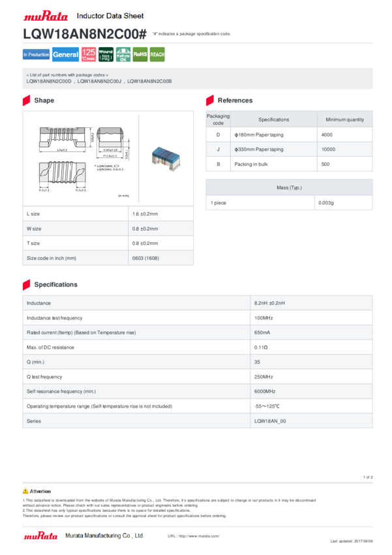Click DC resistance value 0.11Ω
Screen dimensions: 392x555
[261, 347]
